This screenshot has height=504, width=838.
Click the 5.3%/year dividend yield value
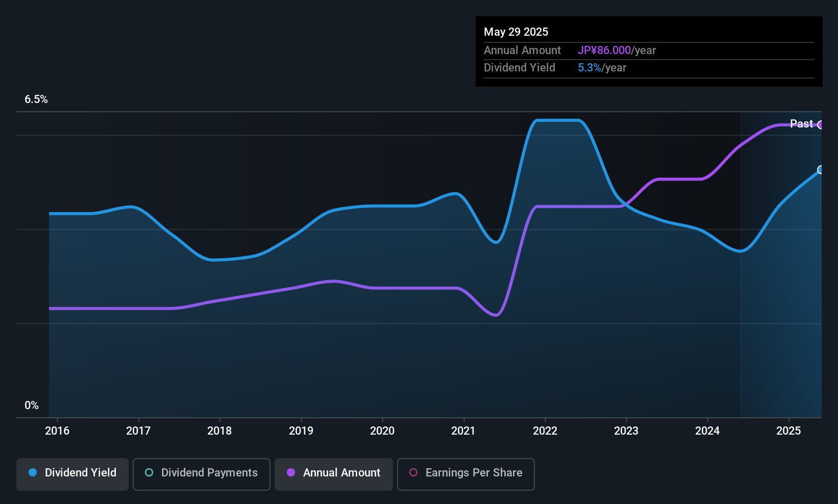click(602, 68)
